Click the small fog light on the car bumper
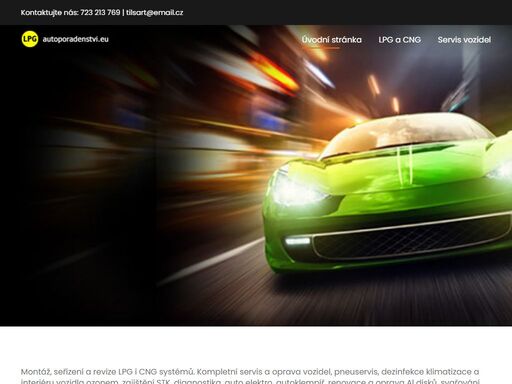Image resolution: width=512 pixels, height=384 pixels. pos(298,241)
